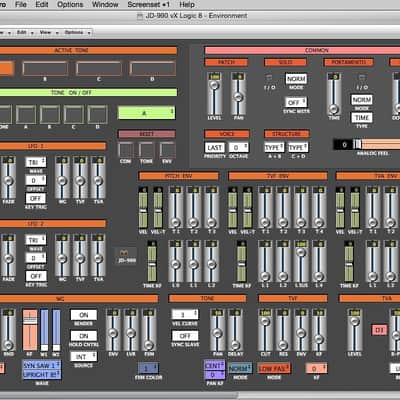Toggle tone B on/off switch
Screen dimensions: 400x400
point(50,115)
